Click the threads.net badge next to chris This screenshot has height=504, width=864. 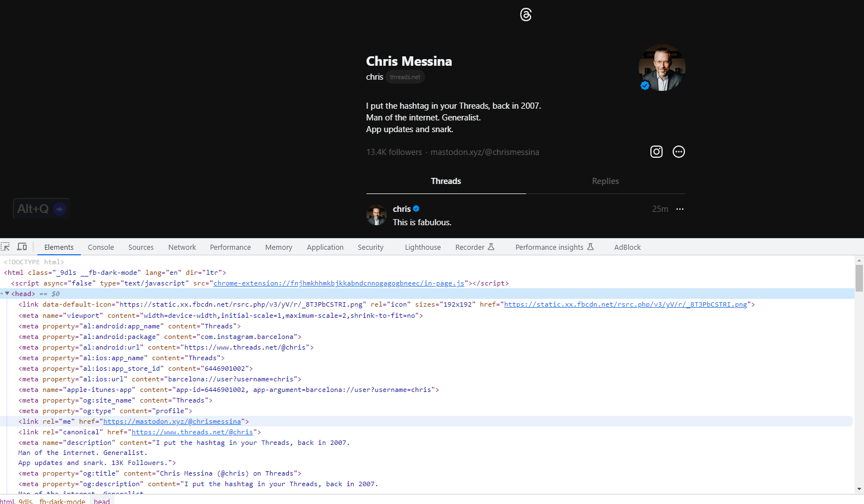[x=406, y=77]
